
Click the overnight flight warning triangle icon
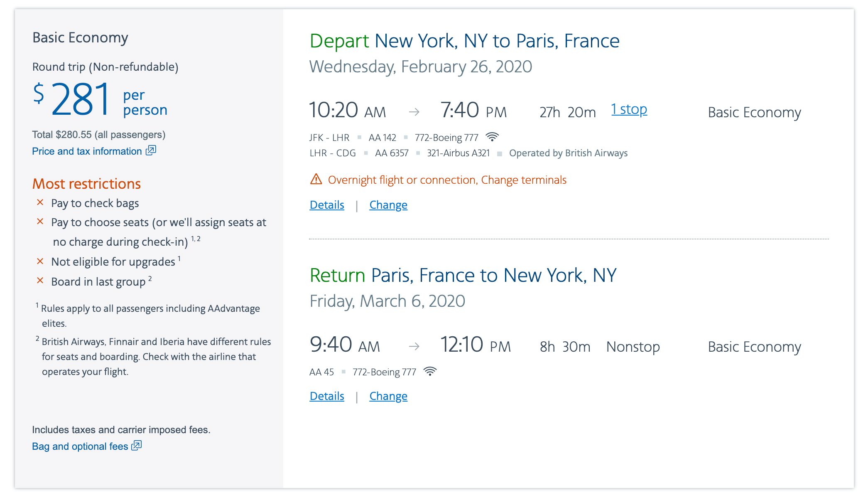(316, 179)
